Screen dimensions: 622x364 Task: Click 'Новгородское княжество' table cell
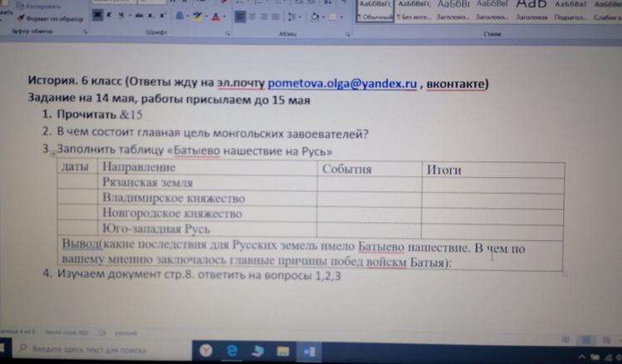[x=207, y=214]
